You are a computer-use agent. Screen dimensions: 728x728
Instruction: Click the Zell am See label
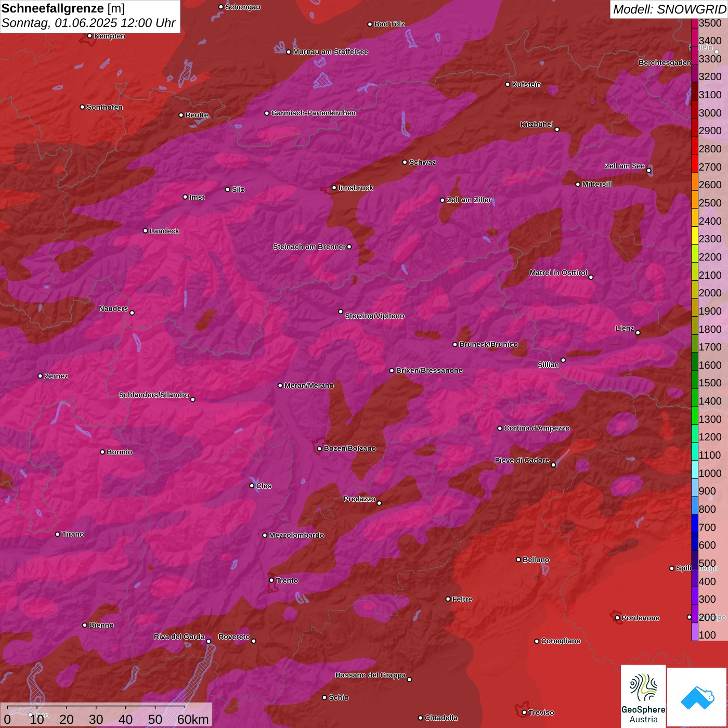click(x=625, y=166)
